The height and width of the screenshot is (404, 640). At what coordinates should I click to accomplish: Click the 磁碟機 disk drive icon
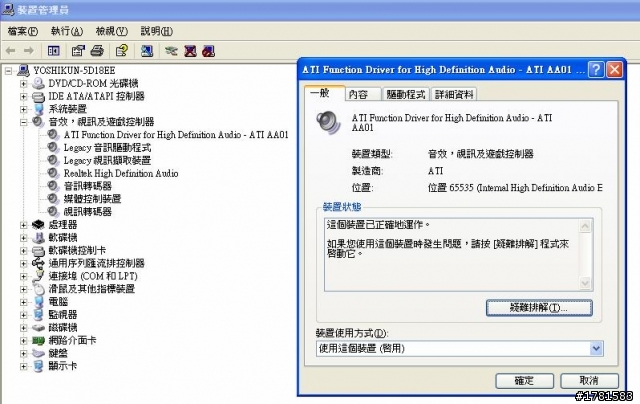(x=38, y=328)
